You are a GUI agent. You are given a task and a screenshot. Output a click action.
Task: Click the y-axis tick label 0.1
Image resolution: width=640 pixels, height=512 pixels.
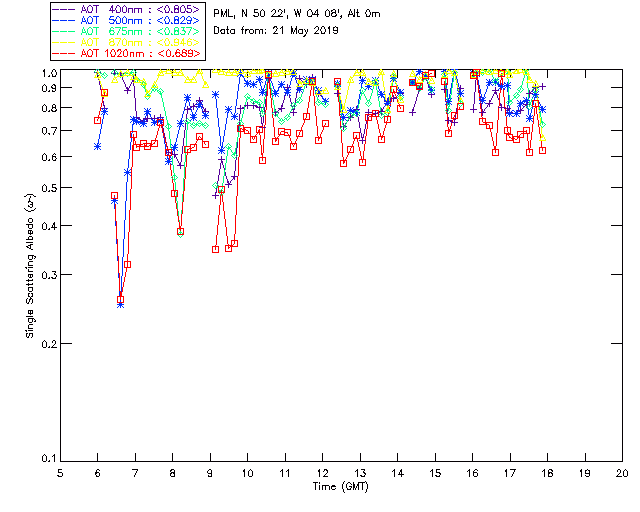[49, 459]
